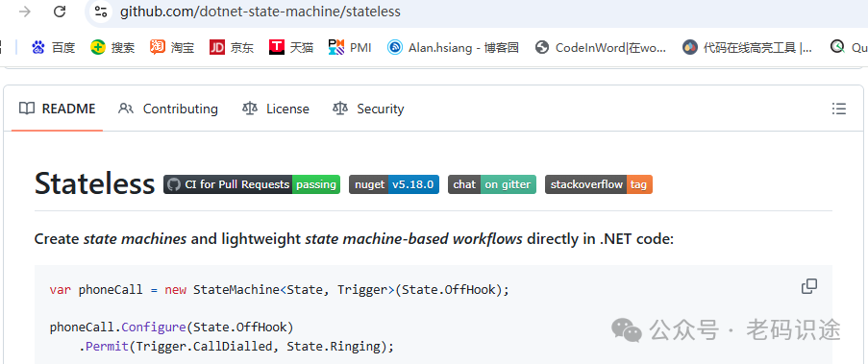Reload the page with refresh icon
The width and height of the screenshot is (868, 364).
(x=60, y=12)
